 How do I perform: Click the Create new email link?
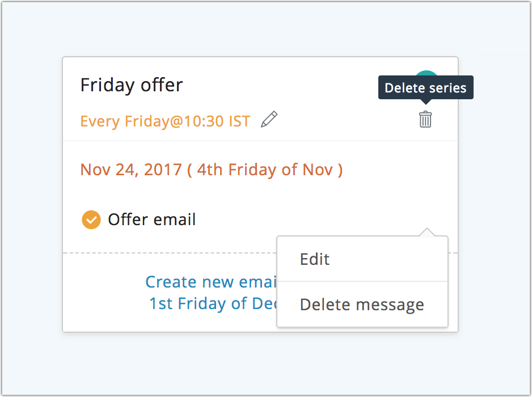tap(210, 282)
